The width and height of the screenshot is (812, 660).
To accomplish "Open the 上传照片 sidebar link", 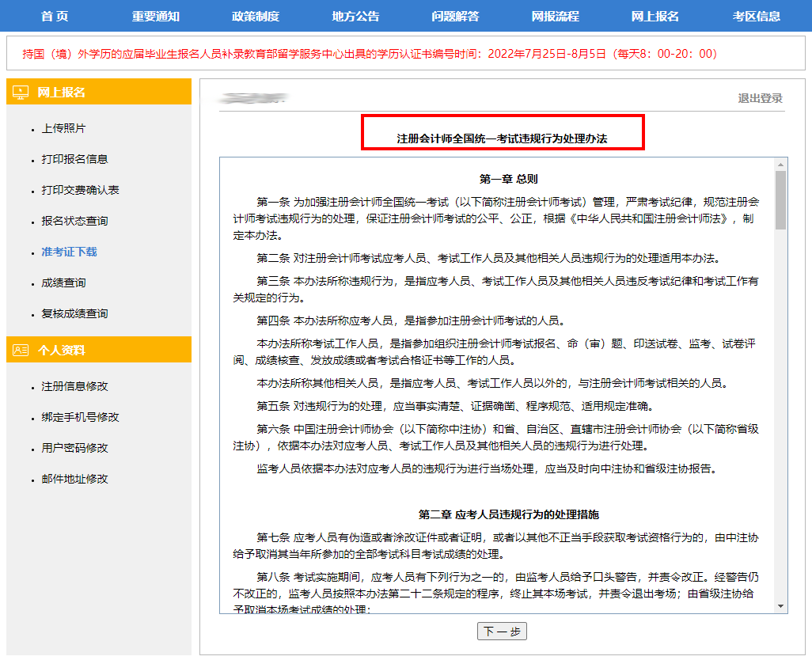I will pyautogui.click(x=63, y=128).
